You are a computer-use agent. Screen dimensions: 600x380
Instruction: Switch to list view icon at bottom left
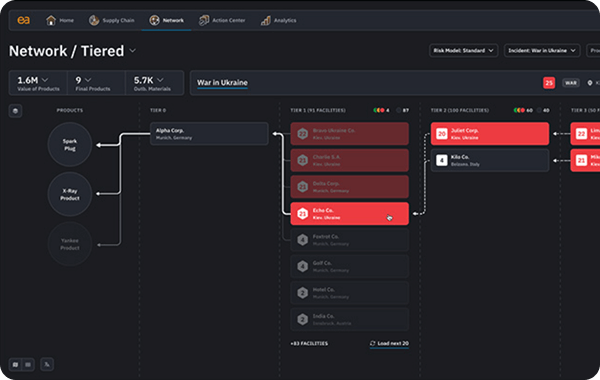pos(28,364)
